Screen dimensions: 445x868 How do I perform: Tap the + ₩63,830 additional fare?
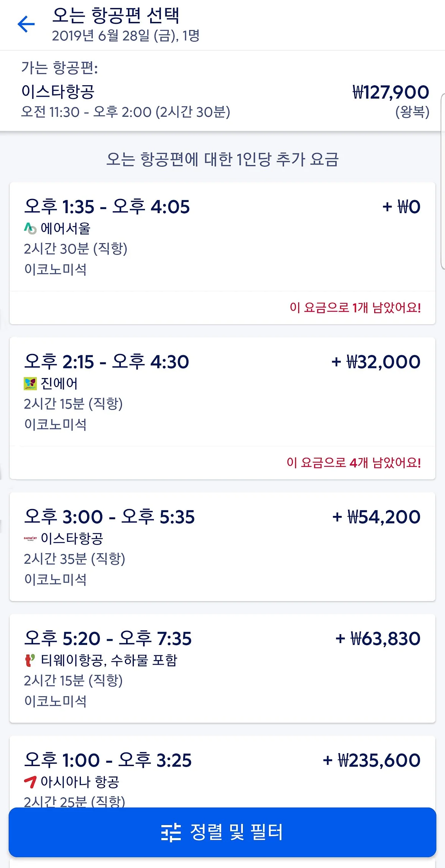pos(378,639)
